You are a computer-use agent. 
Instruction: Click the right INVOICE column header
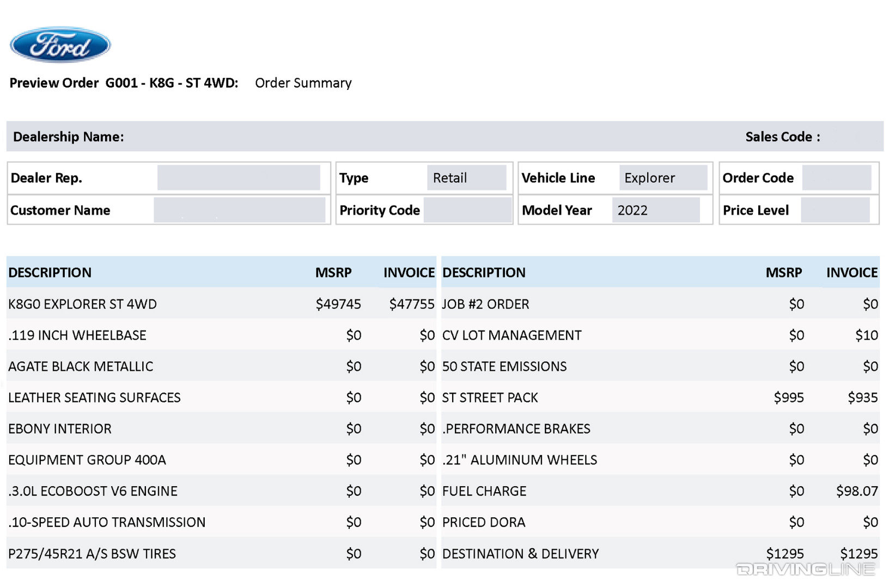(853, 272)
